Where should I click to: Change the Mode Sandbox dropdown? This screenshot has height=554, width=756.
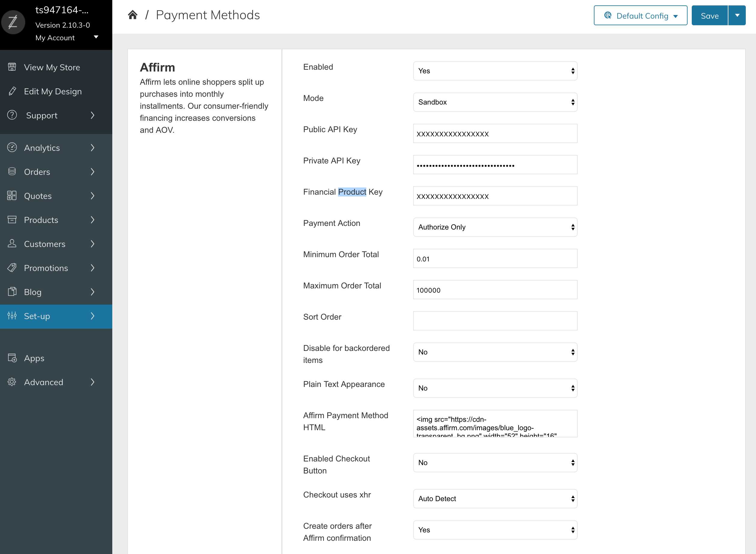coord(495,102)
